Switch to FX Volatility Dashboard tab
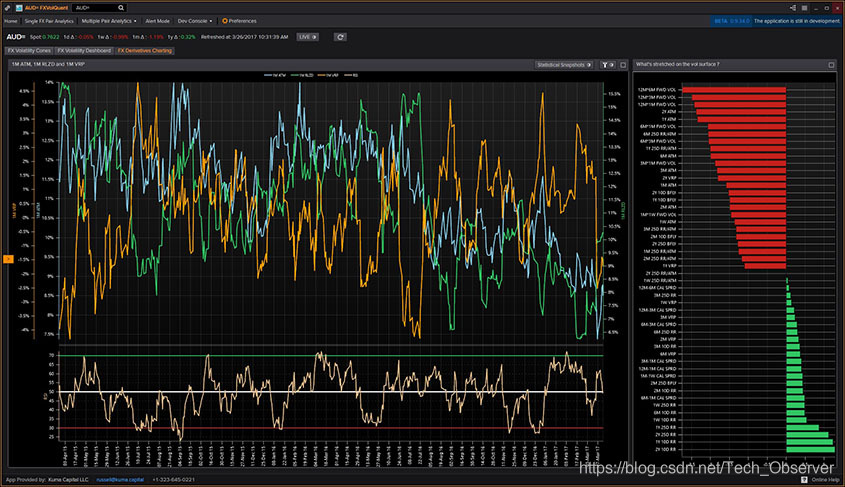845x487 pixels. 84,51
